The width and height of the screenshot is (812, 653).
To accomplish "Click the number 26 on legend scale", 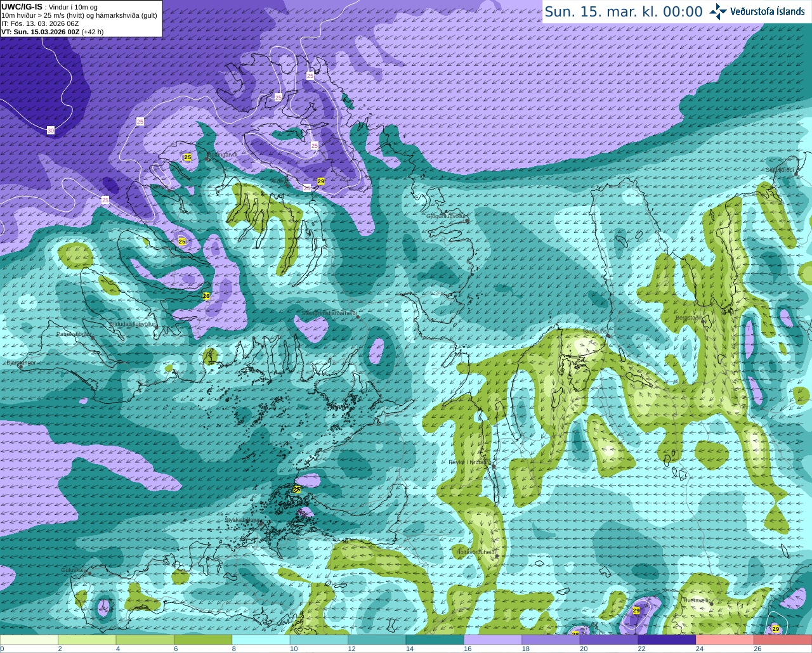I will click(x=757, y=649).
